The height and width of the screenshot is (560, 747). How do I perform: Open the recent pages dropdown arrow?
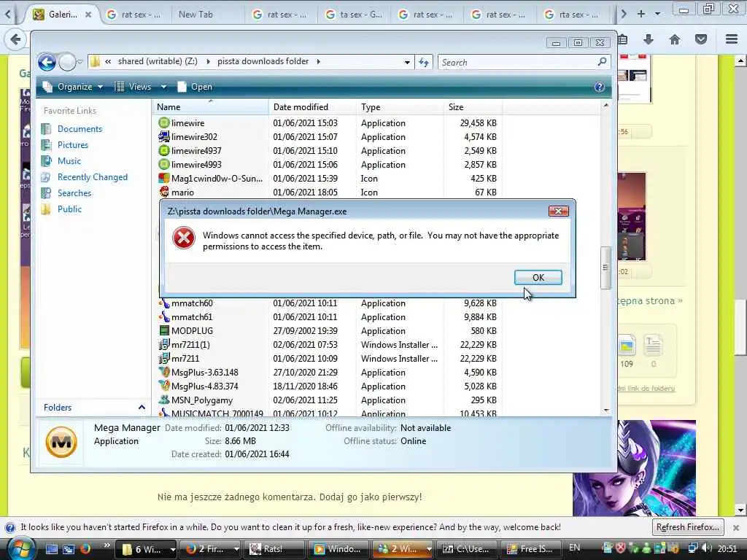80,62
